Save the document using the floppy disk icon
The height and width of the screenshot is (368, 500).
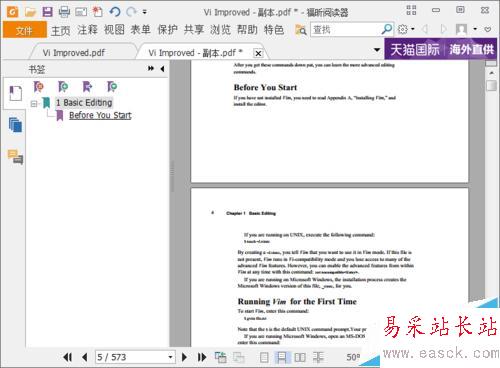click(47, 12)
